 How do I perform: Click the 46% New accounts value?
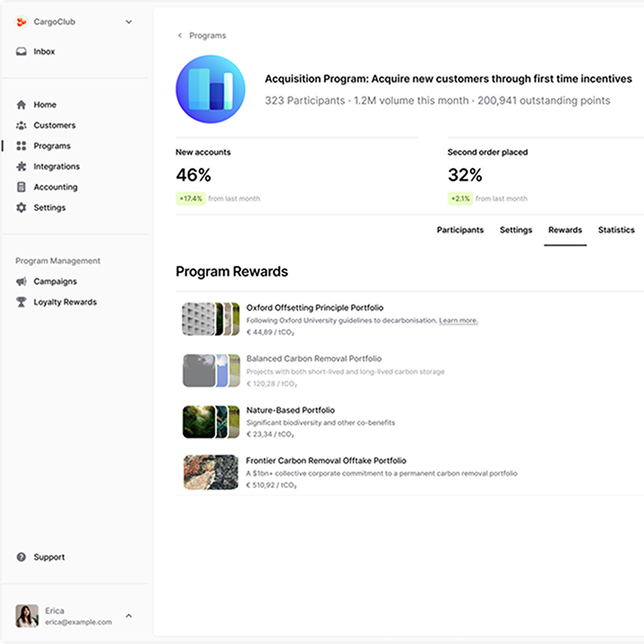pyautogui.click(x=194, y=175)
